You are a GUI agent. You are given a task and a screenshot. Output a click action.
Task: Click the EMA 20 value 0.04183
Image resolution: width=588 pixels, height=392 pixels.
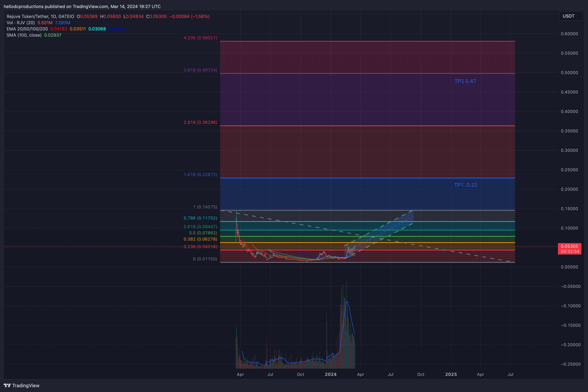(x=59, y=29)
